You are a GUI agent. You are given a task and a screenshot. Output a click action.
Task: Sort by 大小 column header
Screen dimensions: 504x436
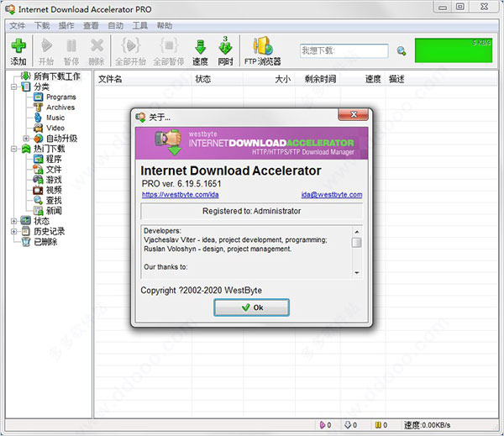(283, 79)
